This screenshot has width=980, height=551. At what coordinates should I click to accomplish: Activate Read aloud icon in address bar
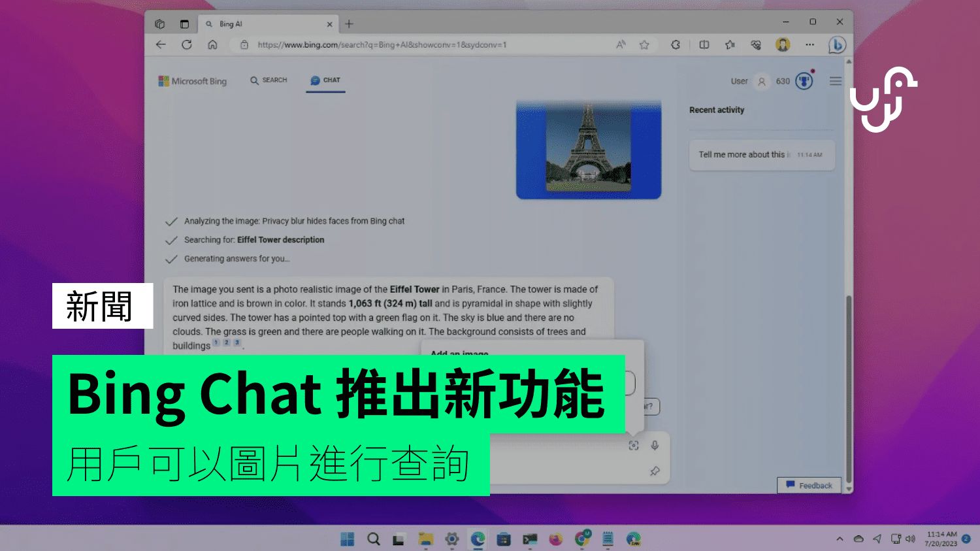tap(621, 44)
